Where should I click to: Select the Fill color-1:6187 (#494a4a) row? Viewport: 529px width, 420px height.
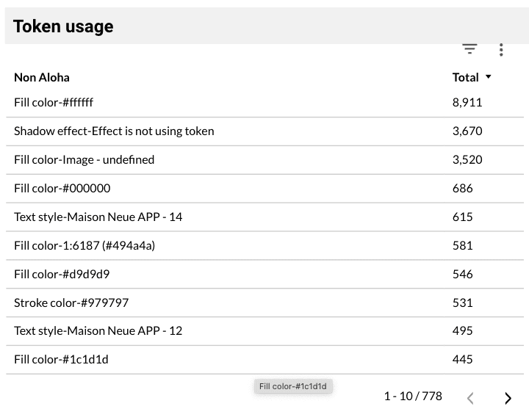click(84, 245)
